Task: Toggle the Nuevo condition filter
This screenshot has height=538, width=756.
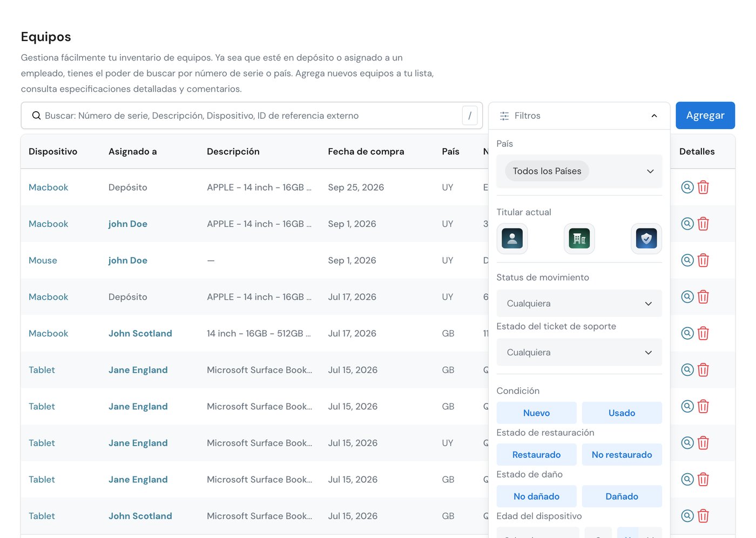Action: [536, 413]
